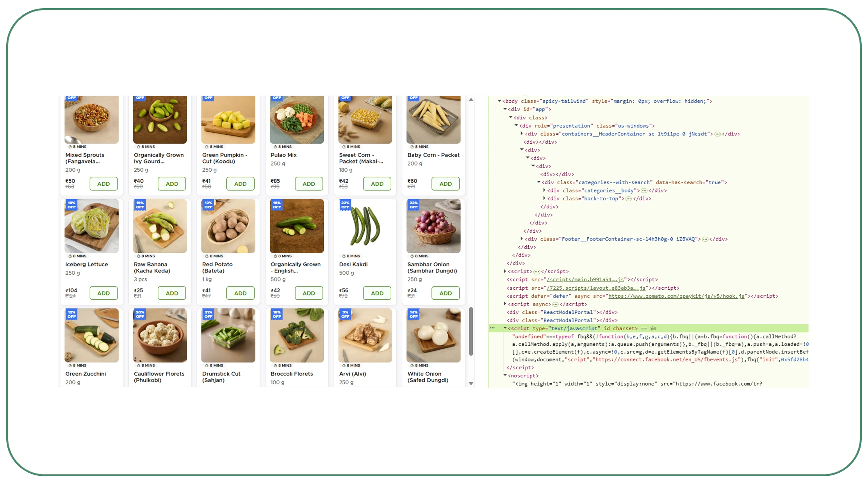Open Broccoli Florets product image

297,335
